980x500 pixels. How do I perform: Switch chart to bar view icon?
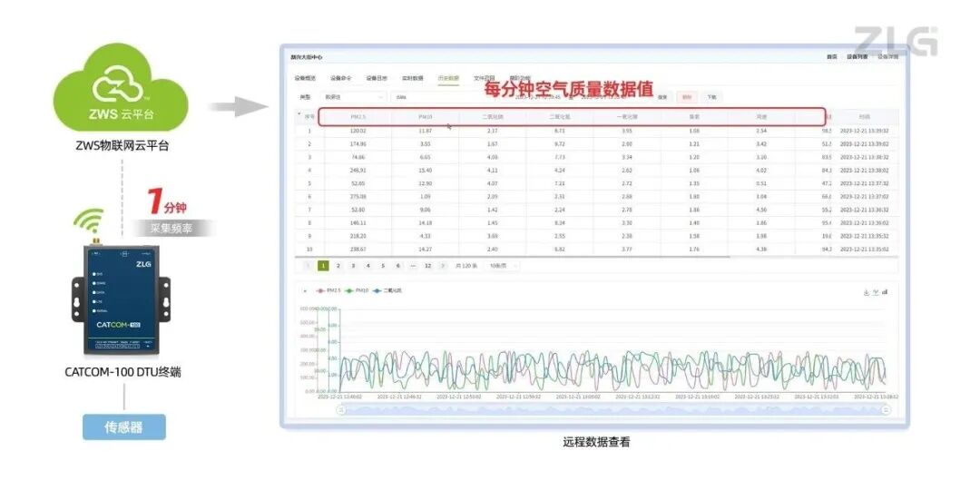click(x=885, y=292)
